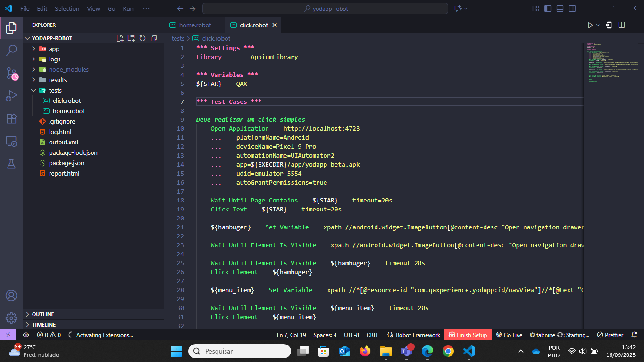Collapse all folders in explorer
Viewport: 644px width, 362px height.
(x=154, y=38)
